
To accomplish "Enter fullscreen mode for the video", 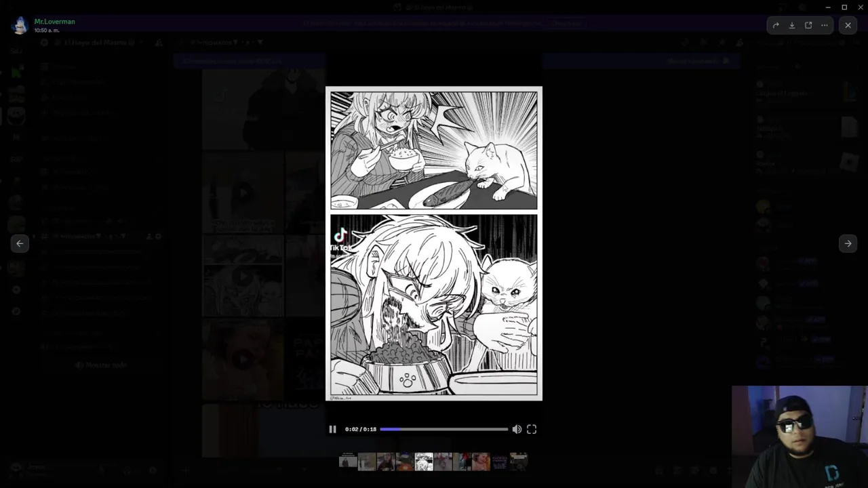I will (x=532, y=429).
